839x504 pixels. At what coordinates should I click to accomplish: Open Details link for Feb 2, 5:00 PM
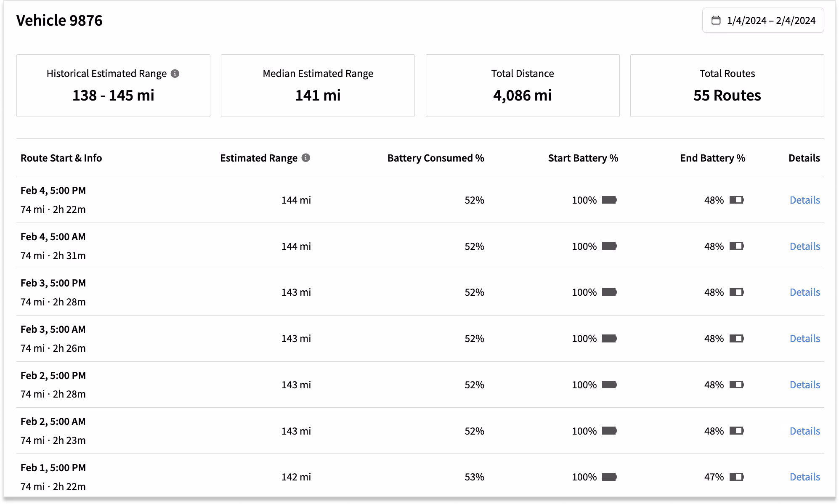point(804,385)
